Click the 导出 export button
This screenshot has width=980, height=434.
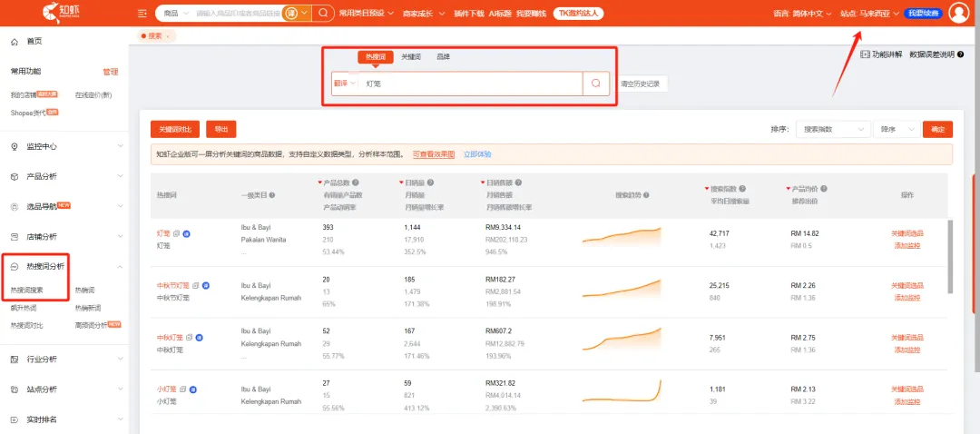[x=221, y=130]
